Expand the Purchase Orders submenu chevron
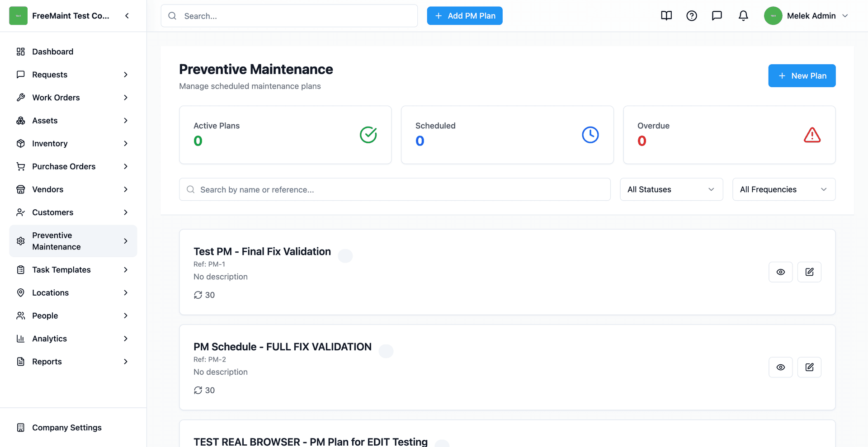This screenshot has height=447, width=868. pyautogui.click(x=126, y=166)
